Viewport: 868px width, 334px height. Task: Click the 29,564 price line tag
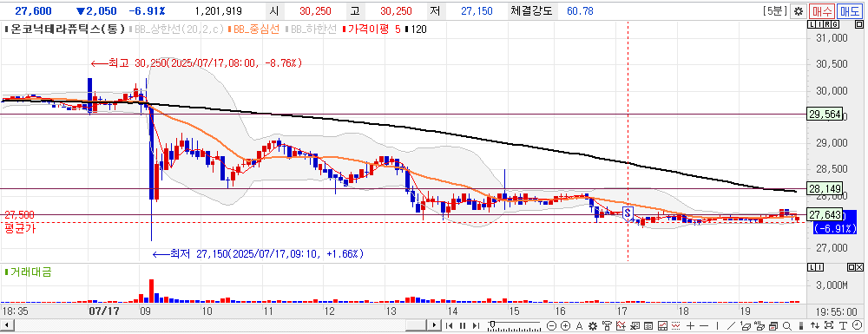click(x=825, y=115)
